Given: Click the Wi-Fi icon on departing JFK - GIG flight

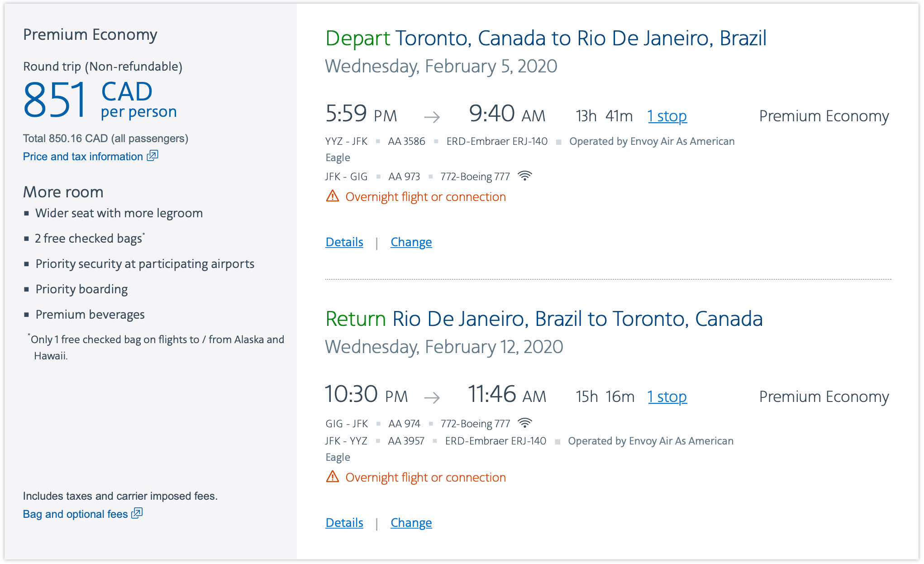Looking at the screenshot, I should pyautogui.click(x=525, y=176).
